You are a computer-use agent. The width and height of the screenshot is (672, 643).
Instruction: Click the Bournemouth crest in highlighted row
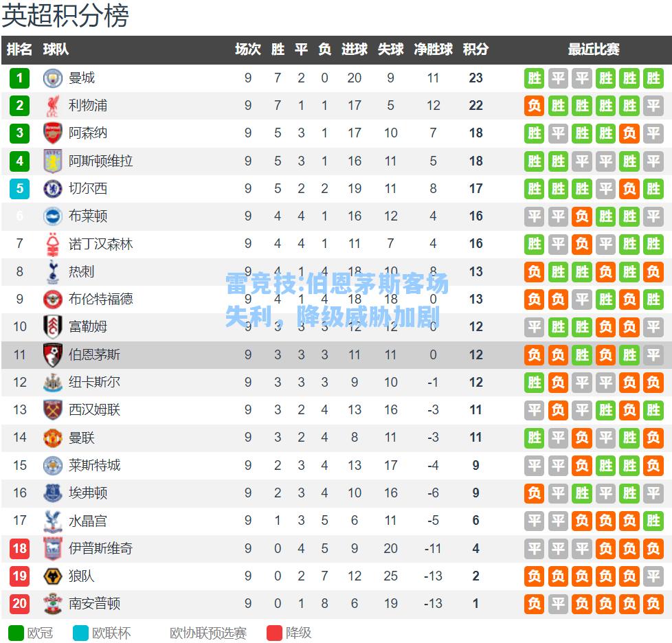[x=53, y=354]
